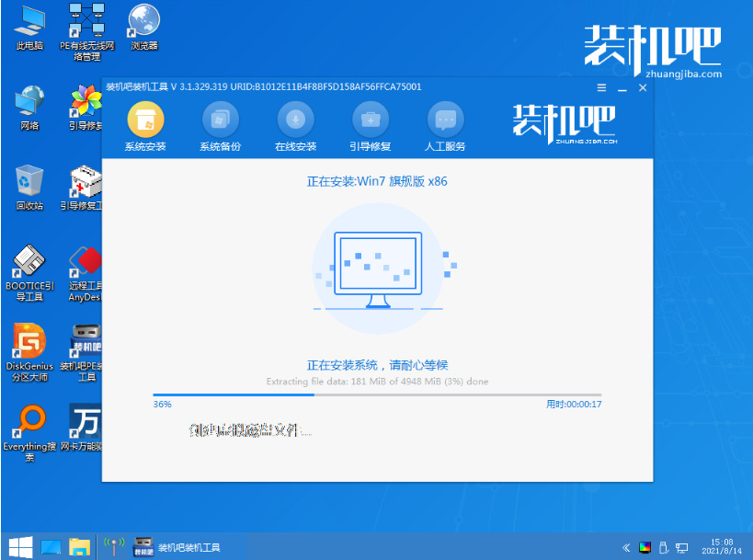Image resolution: width=753 pixels, height=560 pixels.
Task: Open the colorful flower 引导修复 desktop shortcut
Action: pyautogui.click(x=86, y=107)
